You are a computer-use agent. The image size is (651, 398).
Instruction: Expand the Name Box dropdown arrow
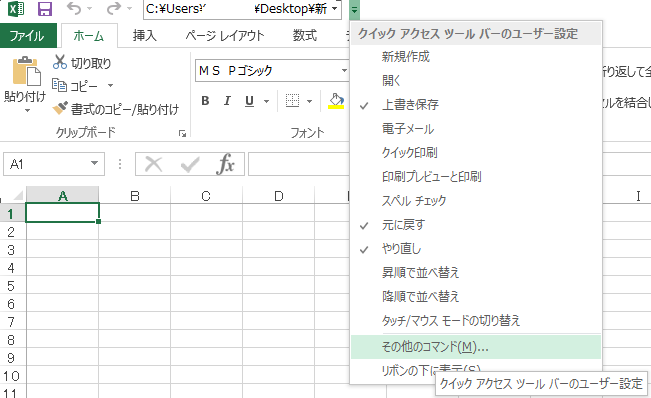(x=95, y=164)
